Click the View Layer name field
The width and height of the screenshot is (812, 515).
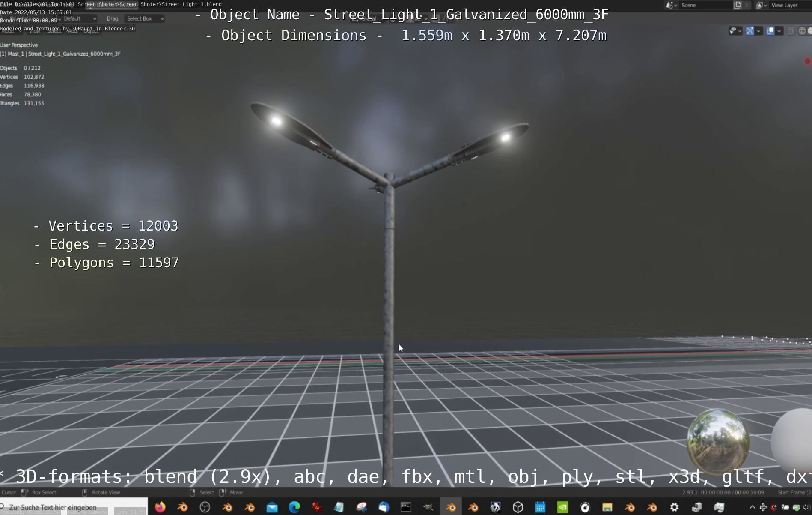coord(790,5)
